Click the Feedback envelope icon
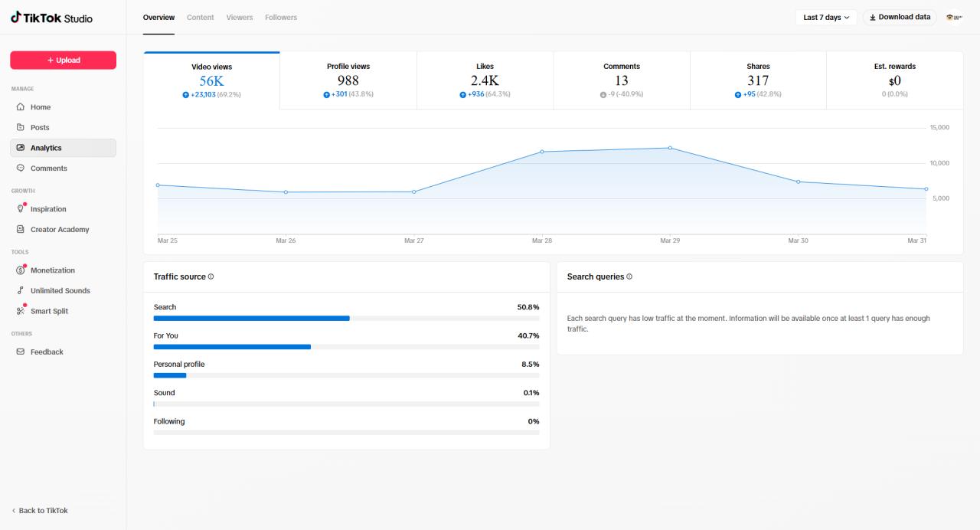The image size is (980, 530). pyautogui.click(x=21, y=352)
